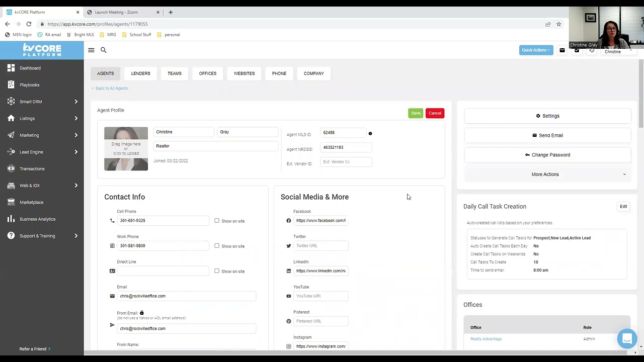Expand the More Actions dropdown
The width and height of the screenshot is (644, 362).
point(547,174)
